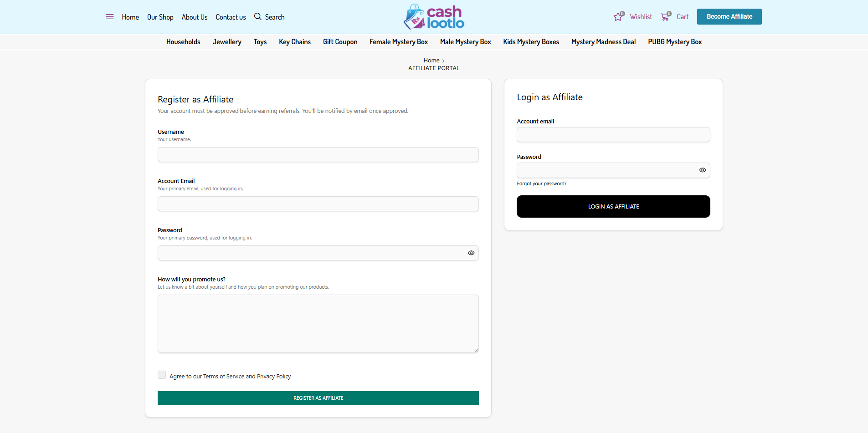868x433 pixels.
Task: Click the Cash Lootlo logo
Action: tap(434, 17)
